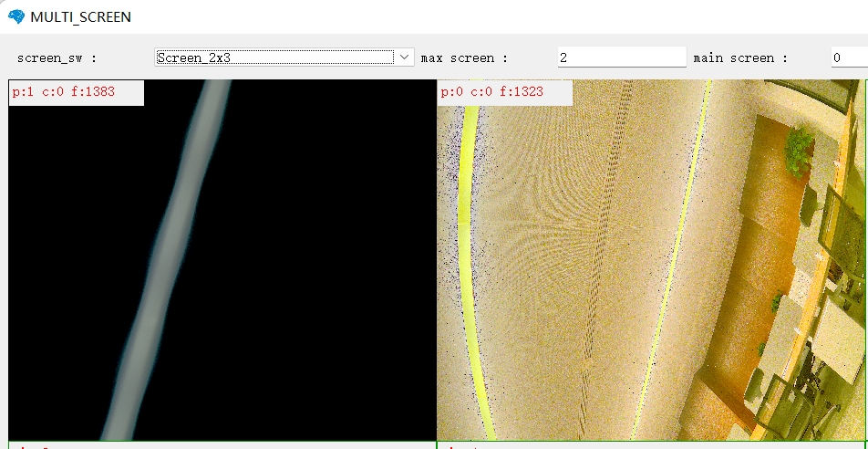Click the left camera feed showing gray cable
The image size is (868, 449).
[x=222, y=274]
